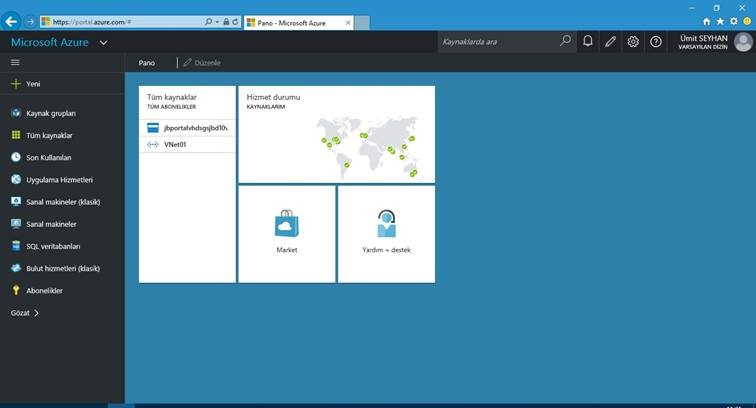Open browser favorites star icon

tap(720, 21)
